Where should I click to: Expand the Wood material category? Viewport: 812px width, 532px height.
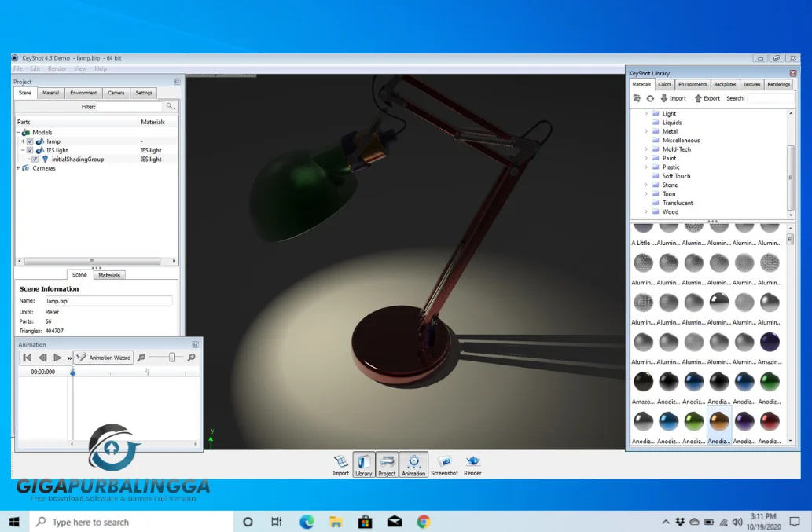[647, 211]
